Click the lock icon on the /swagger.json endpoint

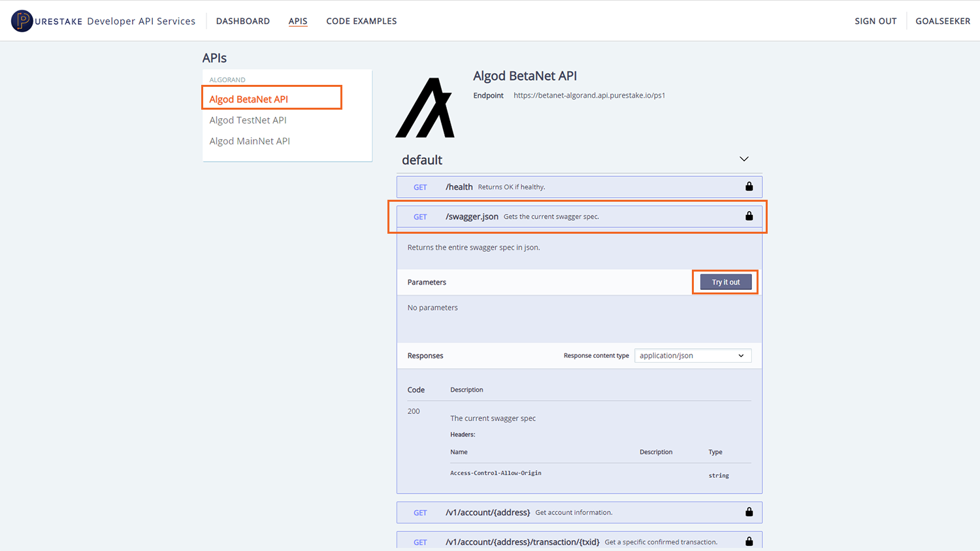coord(749,215)
